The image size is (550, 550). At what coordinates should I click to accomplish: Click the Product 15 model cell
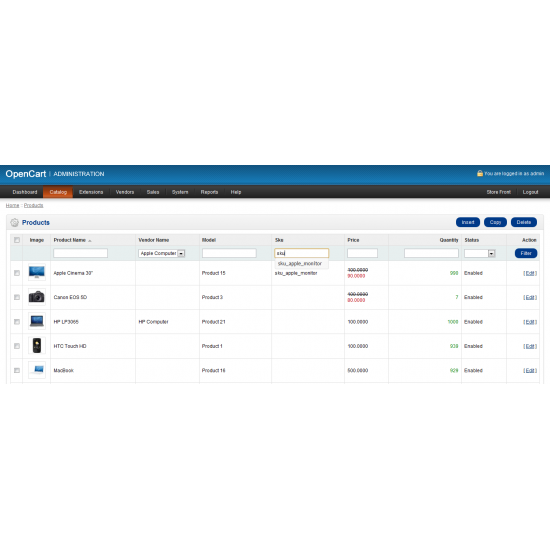213,273
